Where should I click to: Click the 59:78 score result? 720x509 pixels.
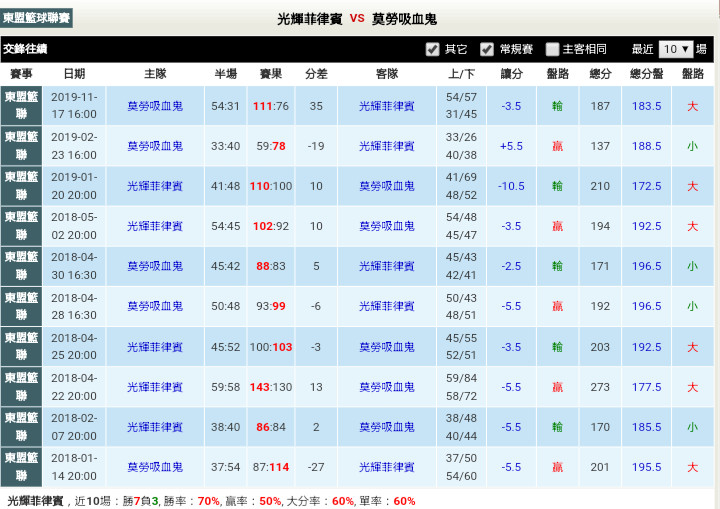271,146
